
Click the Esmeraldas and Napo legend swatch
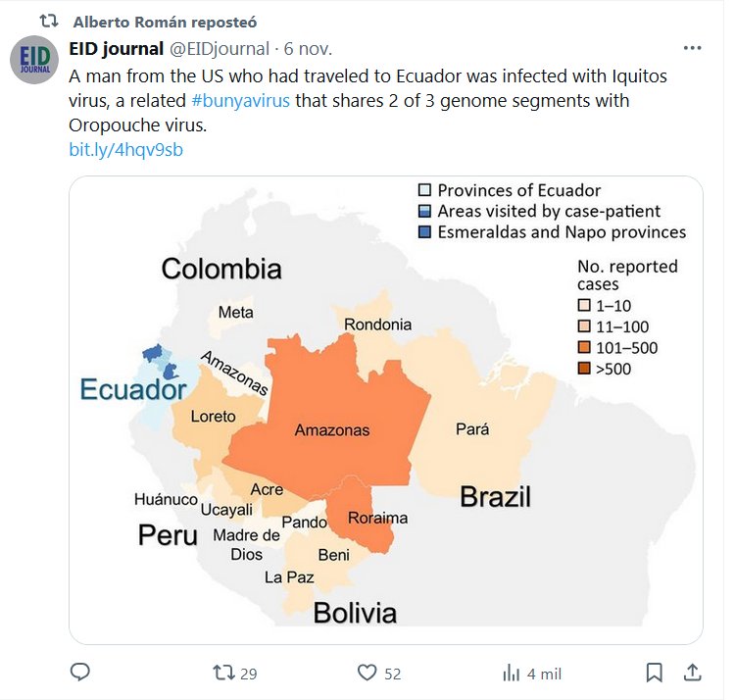click(x=424, y=232)
